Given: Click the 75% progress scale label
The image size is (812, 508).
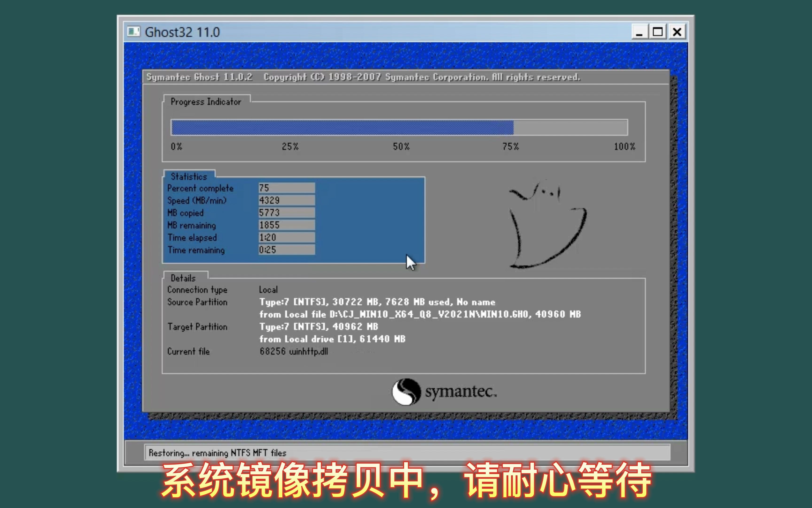Looking at the screenshot, I should coord(510,147).
